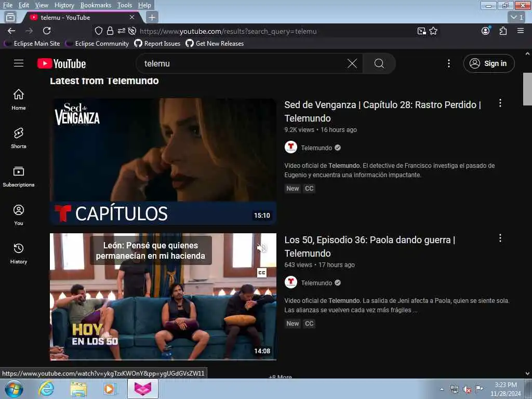Viewport: 532px width, 399px height.
Task: Bookmark this page with the star
Action: pyautogui.click(x=433, y=31)
